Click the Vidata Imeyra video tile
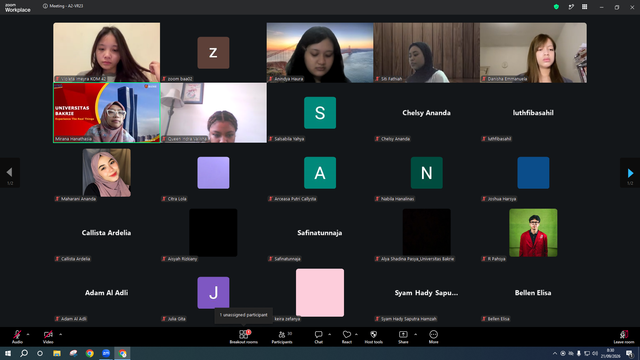 (107, 53)
